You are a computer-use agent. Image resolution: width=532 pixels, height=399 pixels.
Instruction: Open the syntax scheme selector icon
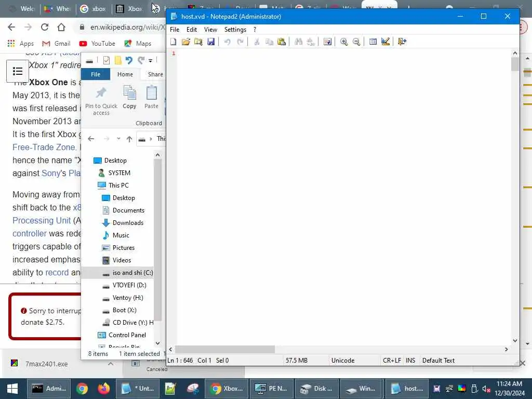coord(373,42)
